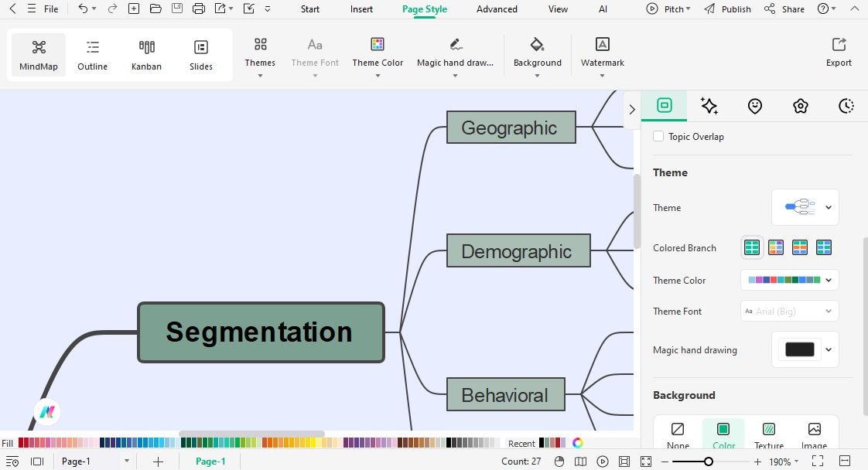Expand the Theme dropdown in side panel
Image resolution: width=868 pixels, height=470 pixels.
pyautogui.click(x=805, y=207)
